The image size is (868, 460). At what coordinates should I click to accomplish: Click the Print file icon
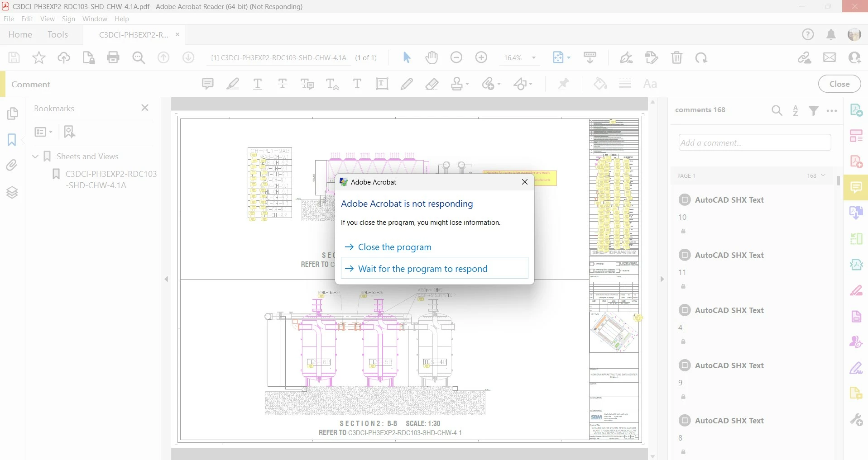(113, 57)
